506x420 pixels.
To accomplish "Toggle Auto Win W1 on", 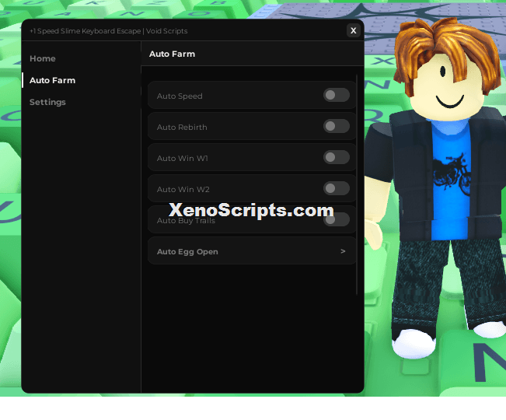I will click(337, 157).
